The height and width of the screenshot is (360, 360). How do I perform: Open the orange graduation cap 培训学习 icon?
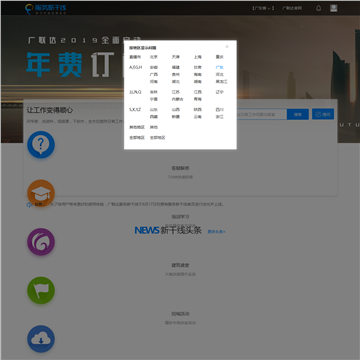[x=41, y=193]
